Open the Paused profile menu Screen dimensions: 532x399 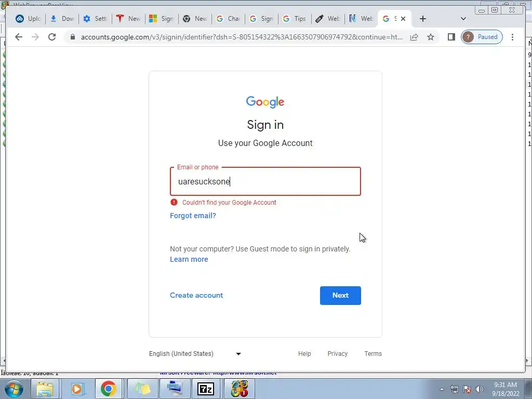(x=482, y=37)
